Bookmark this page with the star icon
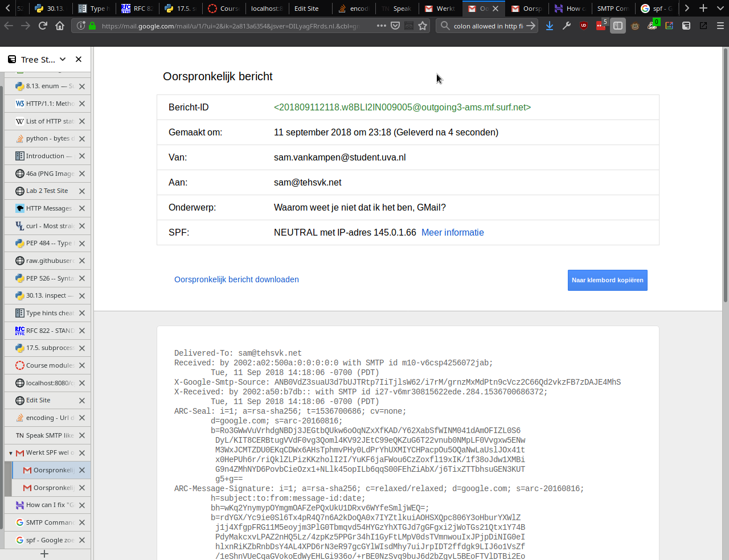Image resolution: width=729 pixels, height=560 pixels. point(423,26)
